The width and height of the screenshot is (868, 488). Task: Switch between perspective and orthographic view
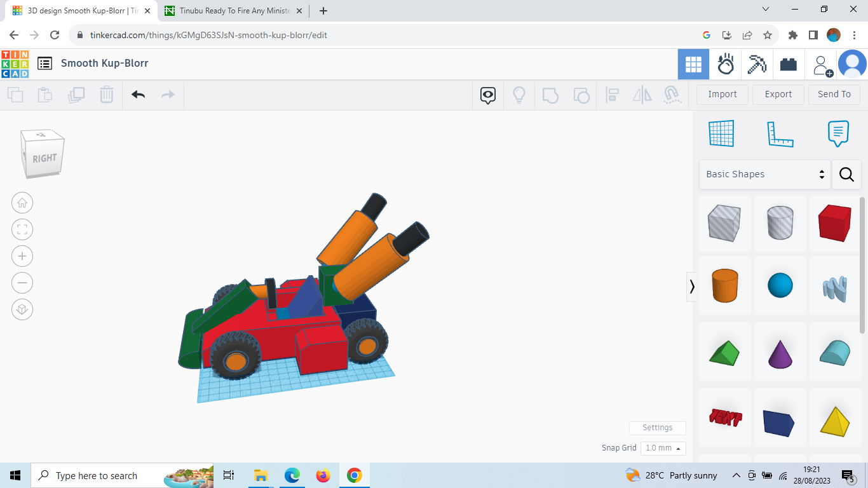pyautogui.click(x=22, y=309)
